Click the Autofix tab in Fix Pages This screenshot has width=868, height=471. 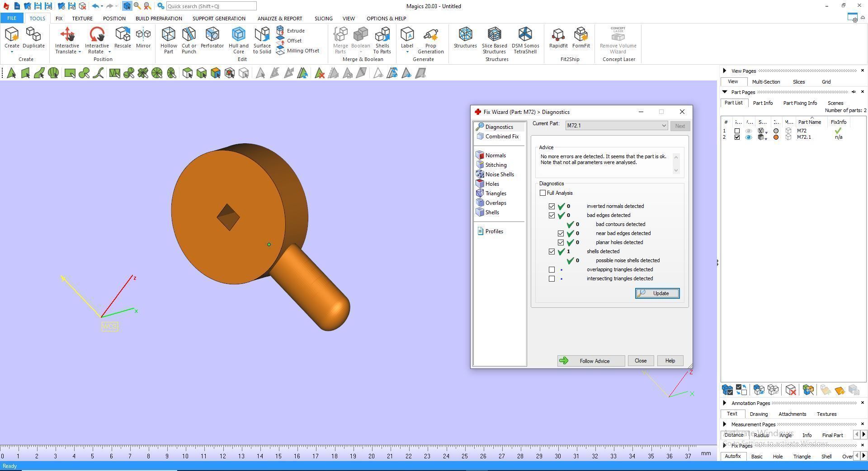coord(733,457)
